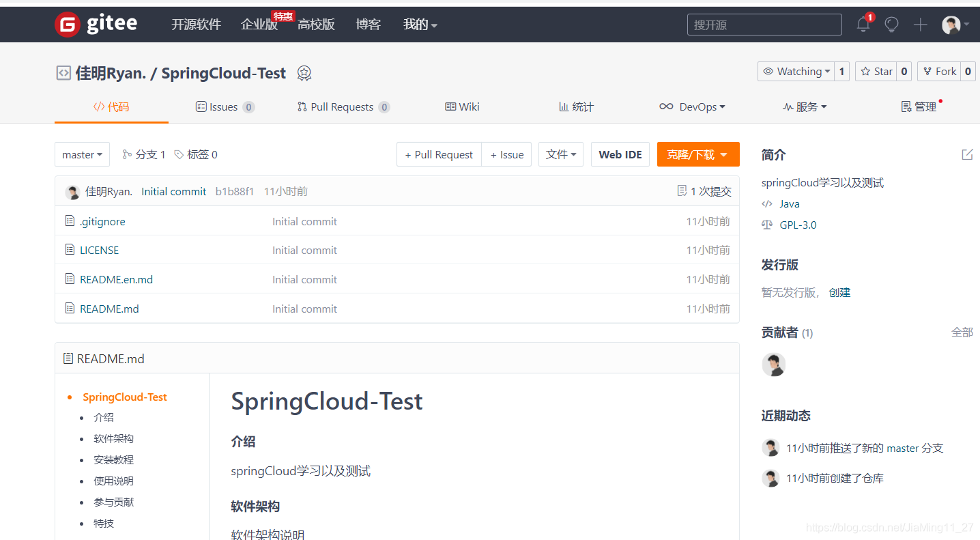The image size is (980, 540).
Task: Jump to 参与贡献 in README outline
Action: coord(113,502)
